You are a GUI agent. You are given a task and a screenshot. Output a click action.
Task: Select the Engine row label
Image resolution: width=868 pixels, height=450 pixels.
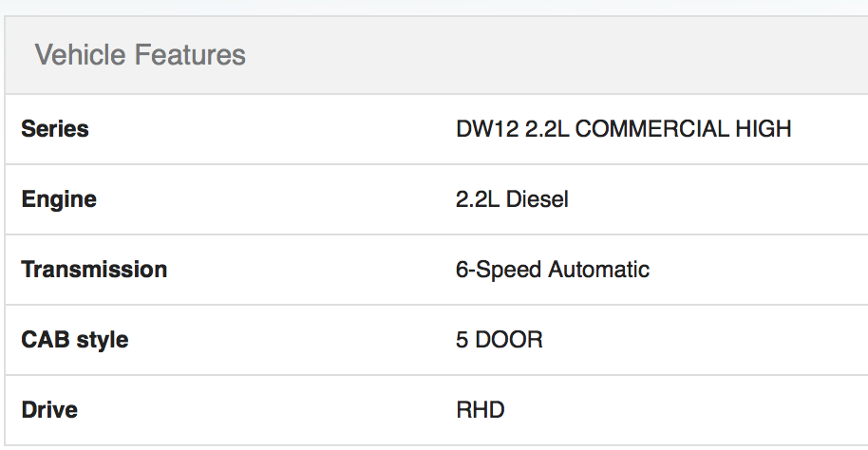[x=59, y=199]
